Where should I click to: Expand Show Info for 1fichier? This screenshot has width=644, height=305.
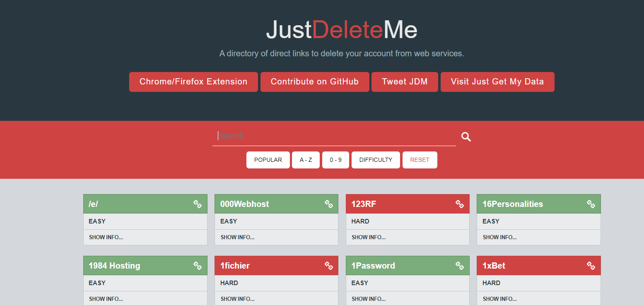point(237,299)
